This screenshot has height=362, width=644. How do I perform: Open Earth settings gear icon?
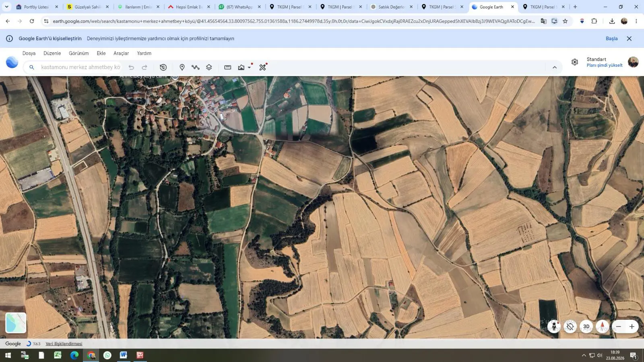point(575,62)
